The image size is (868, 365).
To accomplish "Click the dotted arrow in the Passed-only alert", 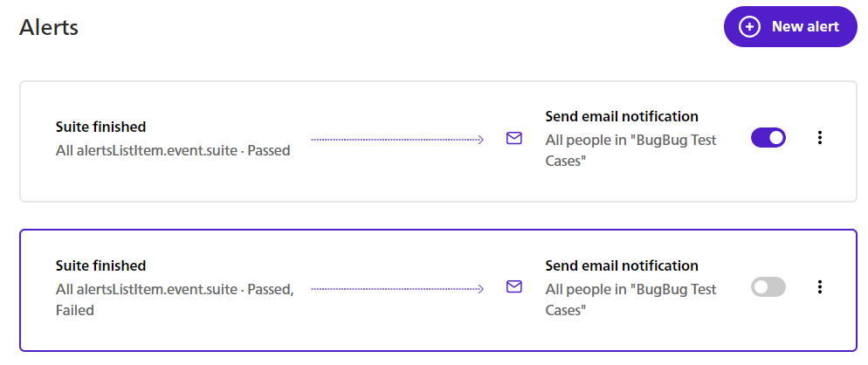I will (x=397, y=140).
